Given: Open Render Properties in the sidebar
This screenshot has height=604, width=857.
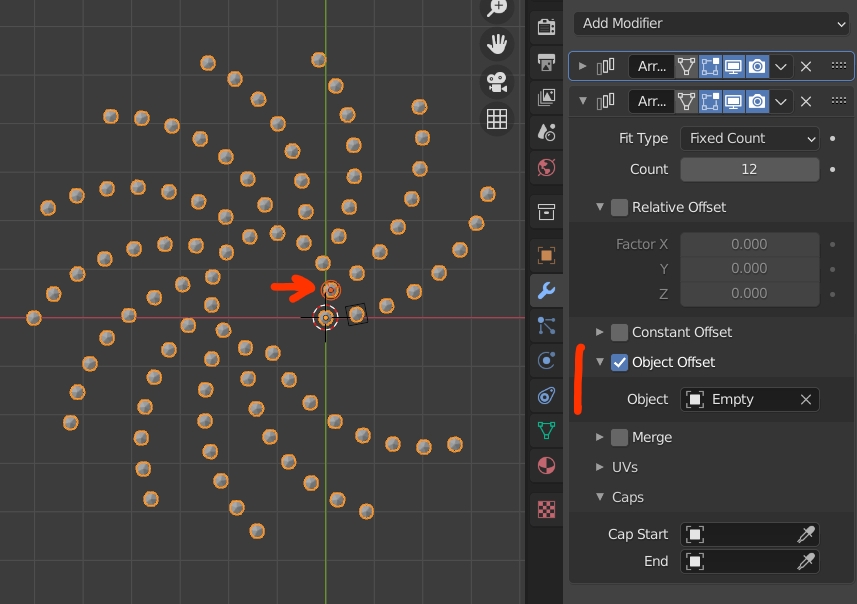Looking at the screenshot, I should (545, 28).
